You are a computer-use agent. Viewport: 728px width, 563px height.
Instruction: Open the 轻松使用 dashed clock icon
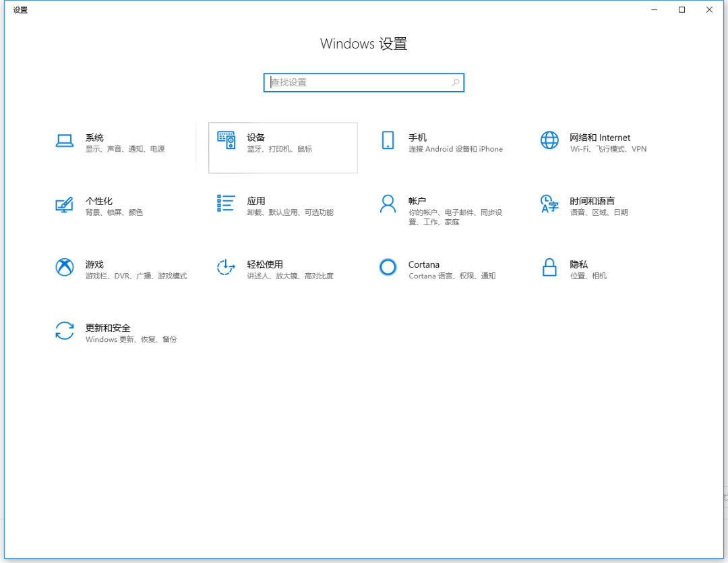pyautogui.click(x=226, y=267)
